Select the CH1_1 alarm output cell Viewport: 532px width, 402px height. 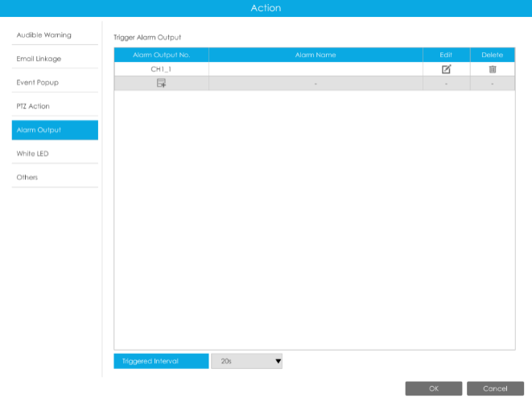pyautogui.click(x=161, y=69)
